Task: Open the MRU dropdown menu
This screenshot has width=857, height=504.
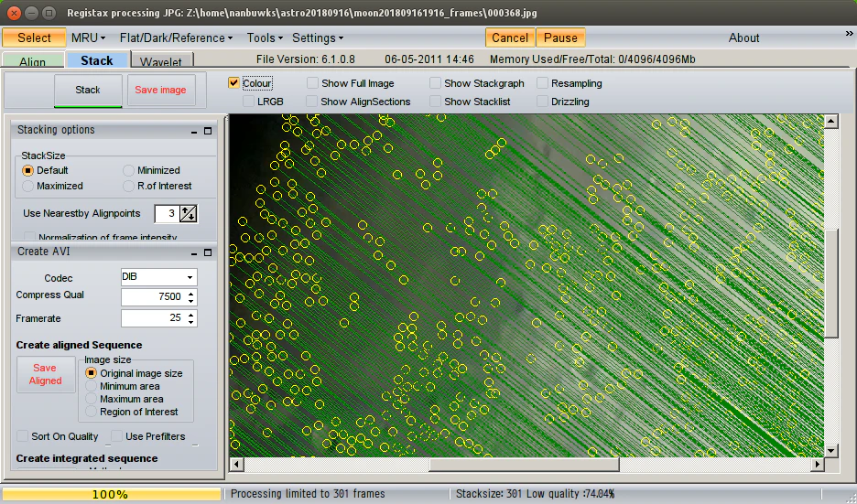Action: [x=88, y=38]
